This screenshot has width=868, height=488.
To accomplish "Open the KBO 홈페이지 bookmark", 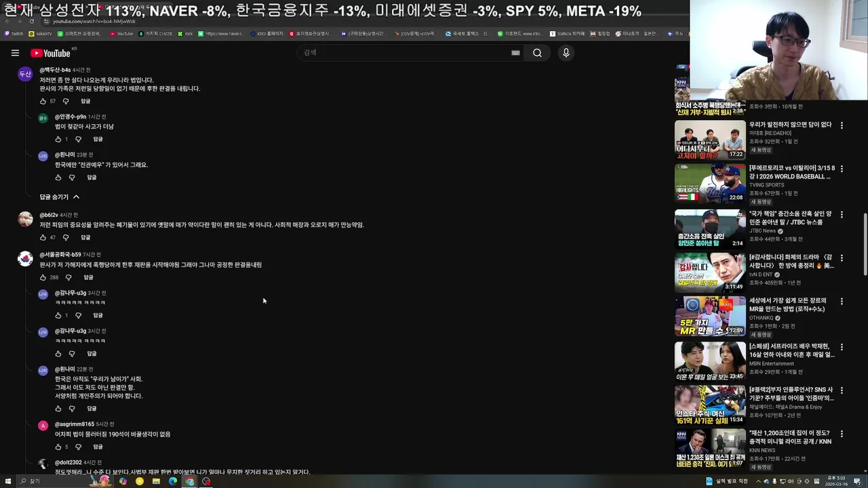I will (267, 33).
